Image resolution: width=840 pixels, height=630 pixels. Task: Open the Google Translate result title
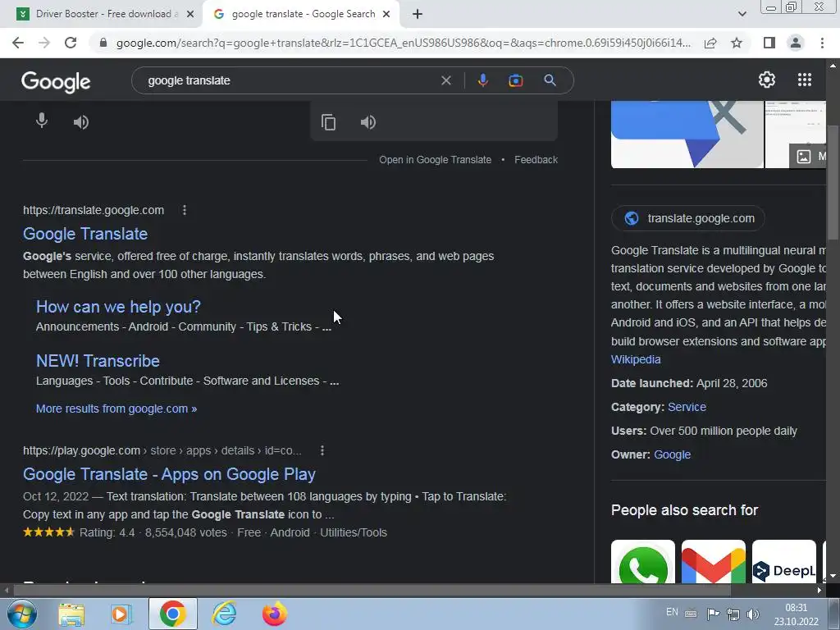[x=85, y=234]
